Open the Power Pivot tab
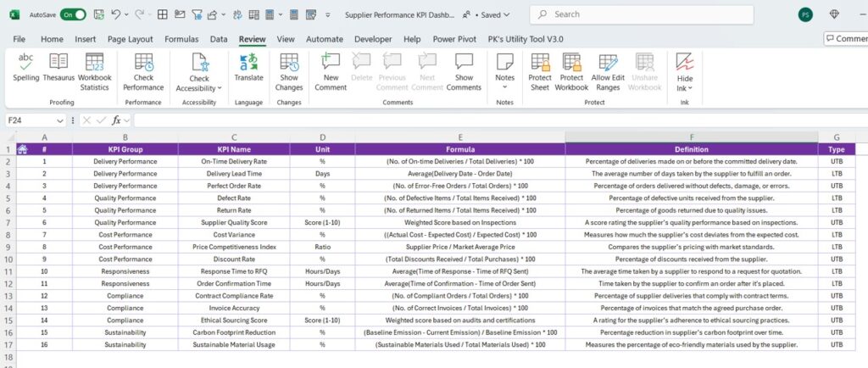 455,39
